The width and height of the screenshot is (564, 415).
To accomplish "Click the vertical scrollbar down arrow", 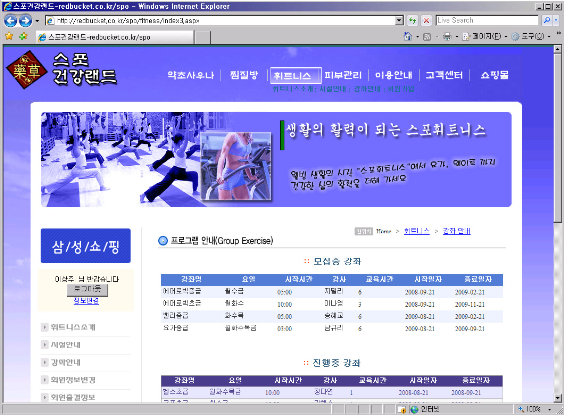I will click(558, 398).
